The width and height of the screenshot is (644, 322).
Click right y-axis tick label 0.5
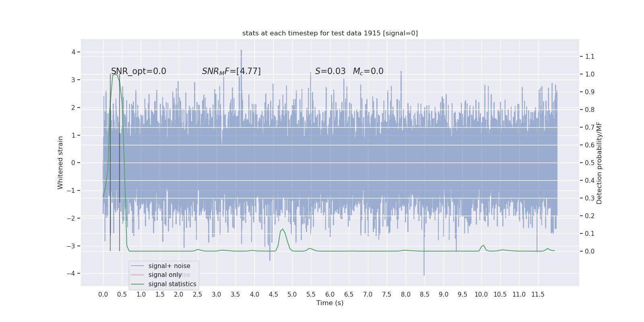pos(590,163)
